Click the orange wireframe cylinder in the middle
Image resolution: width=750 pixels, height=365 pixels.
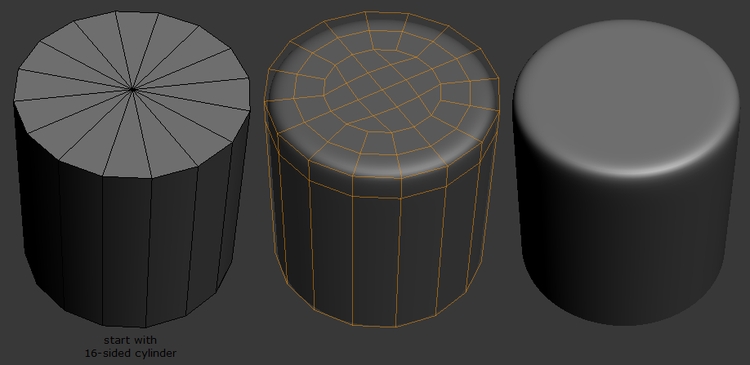[382, 169]
